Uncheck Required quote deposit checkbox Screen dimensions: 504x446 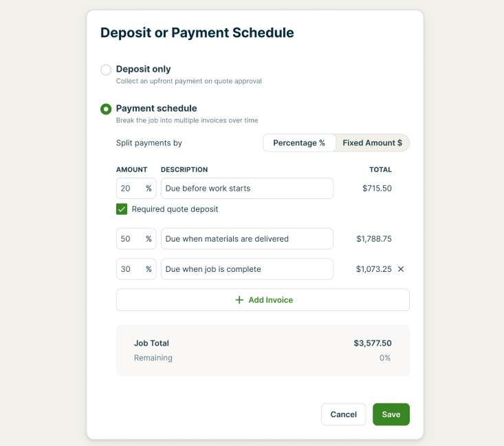[x=122, y=209]
